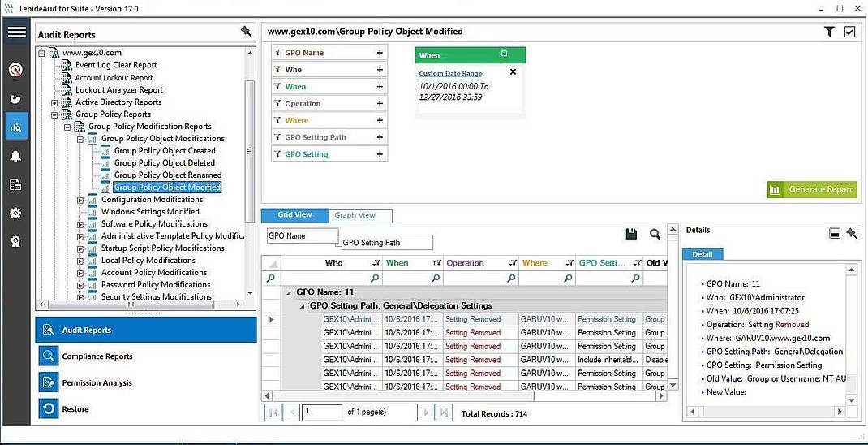Image resolution: width=868 pixels, height=445 pixels.
Task: Open the Compliance Reports section
Action: coord(97,356)
